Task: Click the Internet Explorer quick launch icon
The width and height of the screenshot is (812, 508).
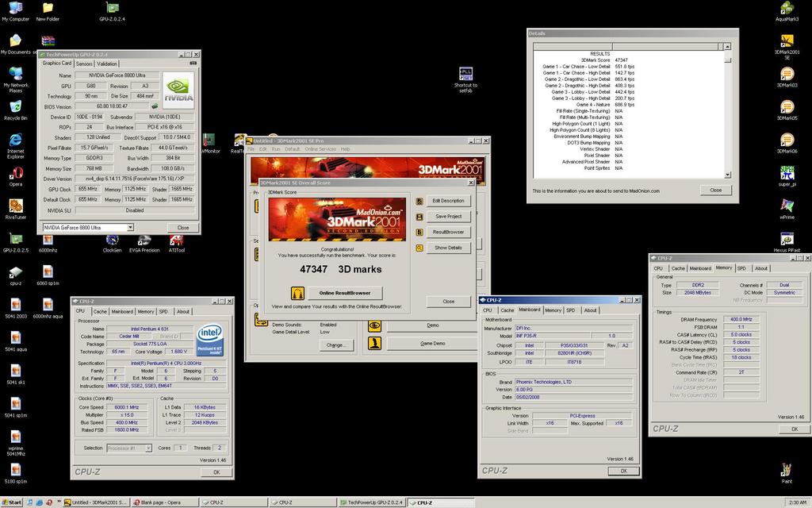Action: point(40,502)
